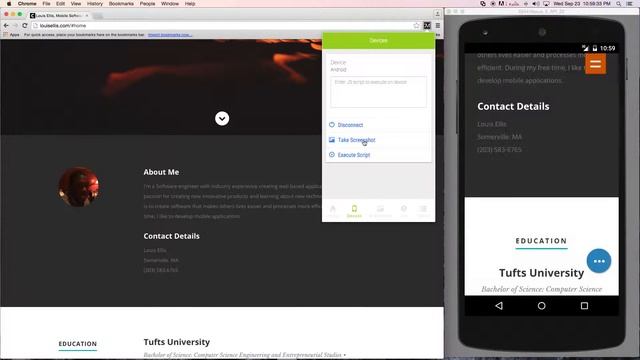This screenshot has height=360, width=640.
Task: Click the scroll-down chevron circle on webpage
Action: (222, 118)
